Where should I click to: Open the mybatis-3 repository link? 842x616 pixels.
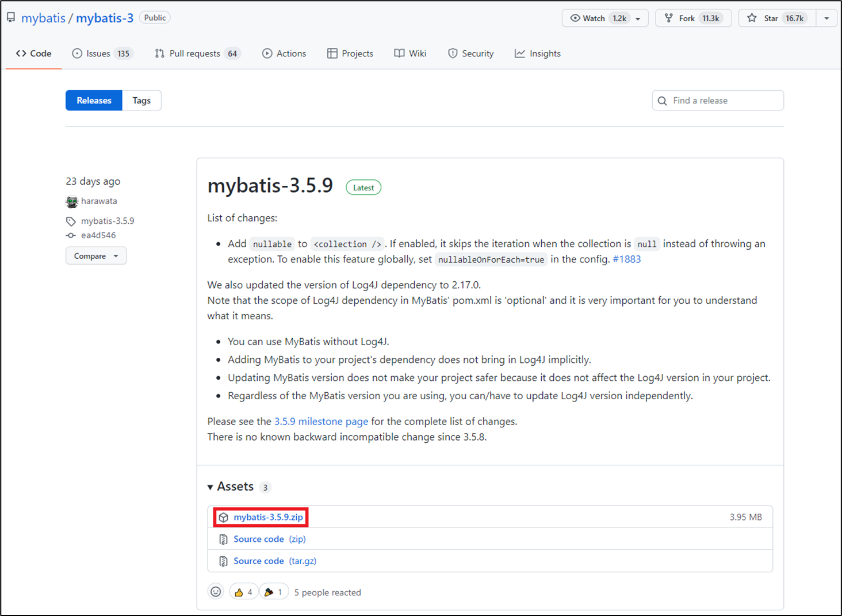(x=105, y=18)
